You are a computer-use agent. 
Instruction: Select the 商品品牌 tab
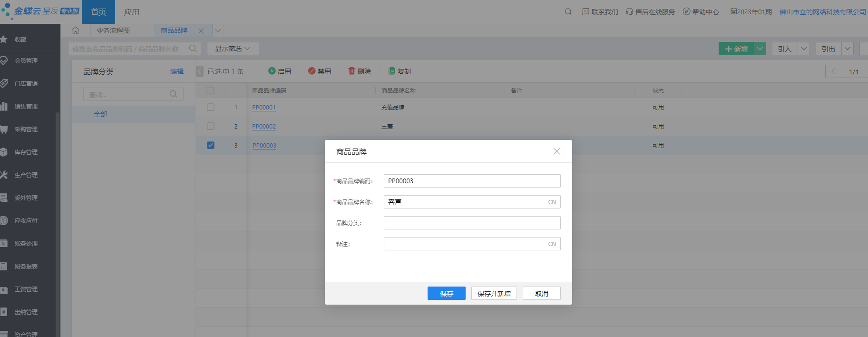[x=174, y=30]
